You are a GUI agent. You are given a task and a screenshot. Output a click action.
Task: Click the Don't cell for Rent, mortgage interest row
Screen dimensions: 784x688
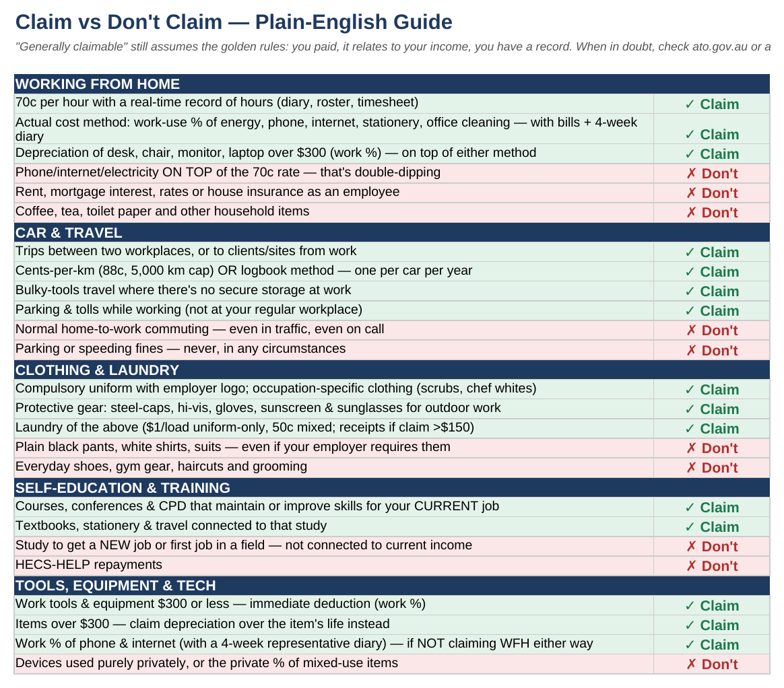point(711,193)
